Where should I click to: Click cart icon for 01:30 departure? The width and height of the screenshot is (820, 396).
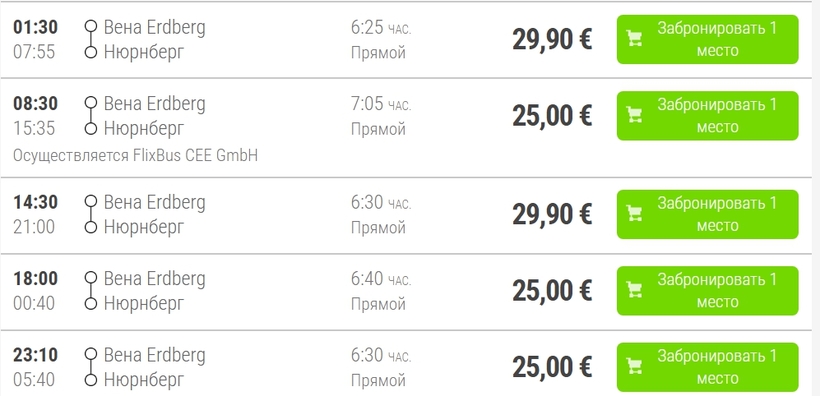634,39
